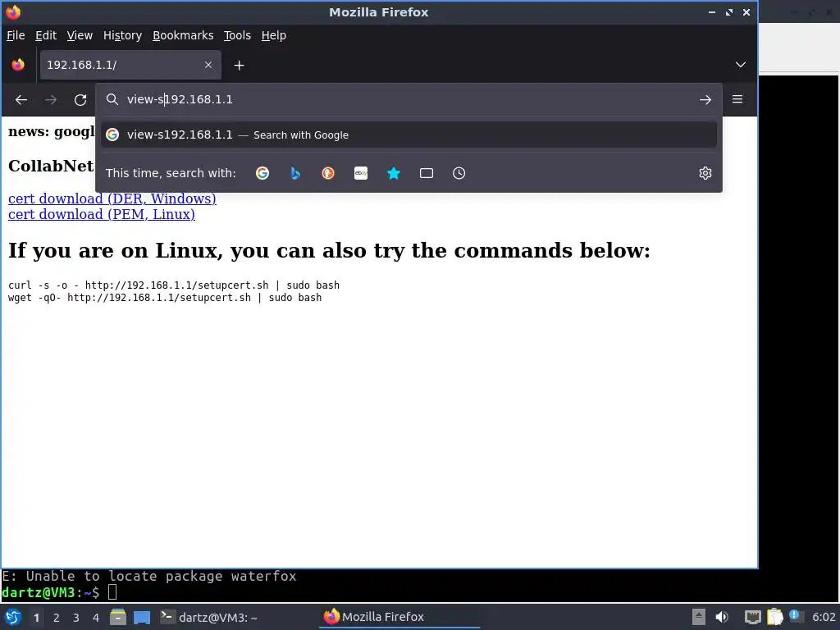
Task: Open the Edit menu
Action: pos(46,35)
